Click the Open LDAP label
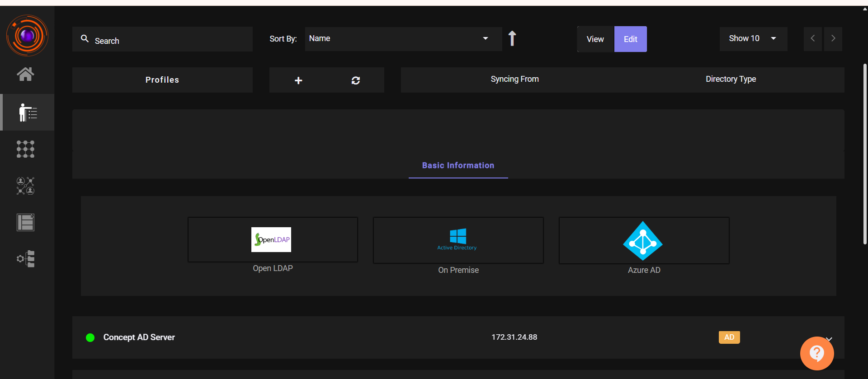The width and height of the screenshot is (868, 379). (273, 268)
